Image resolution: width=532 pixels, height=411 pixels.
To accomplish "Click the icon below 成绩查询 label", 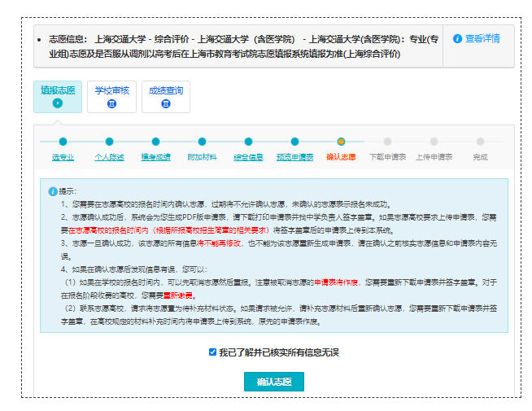I will [x=166, y=103].
